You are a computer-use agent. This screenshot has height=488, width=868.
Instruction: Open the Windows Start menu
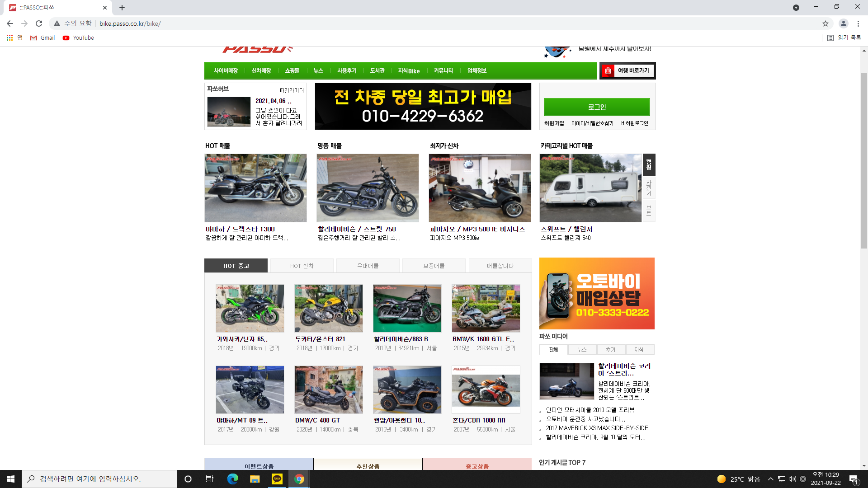(11, 479)
